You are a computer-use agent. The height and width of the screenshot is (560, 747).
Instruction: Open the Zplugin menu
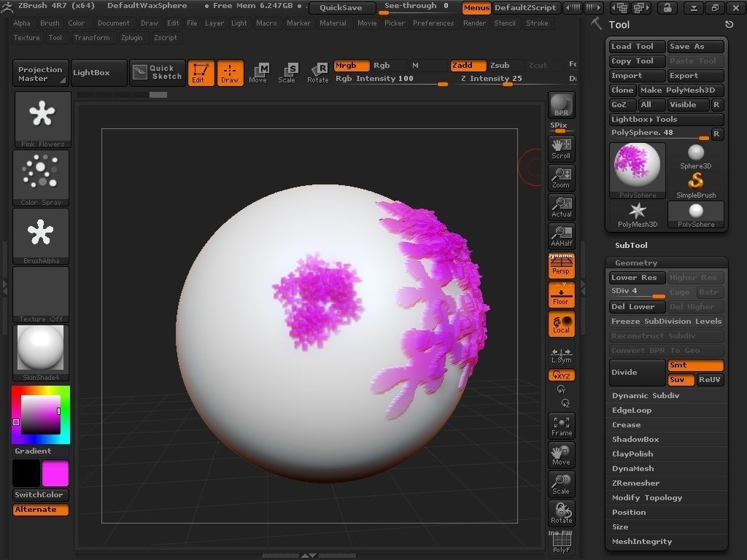point(132,38)
